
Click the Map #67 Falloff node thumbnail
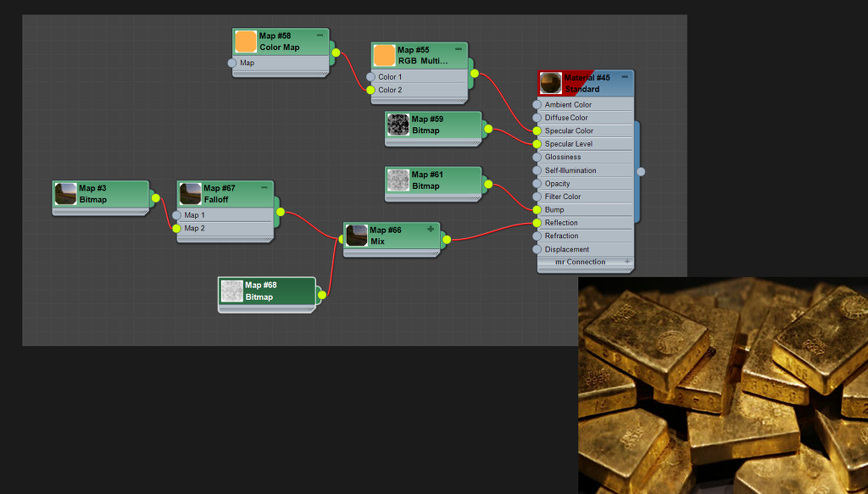[x=190, y=194]
